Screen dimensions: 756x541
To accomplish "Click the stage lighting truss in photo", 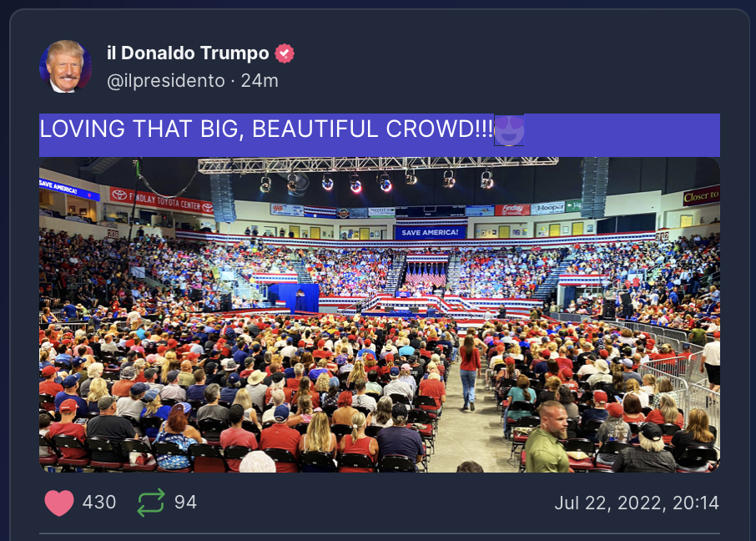I will (x=378, y=165).
